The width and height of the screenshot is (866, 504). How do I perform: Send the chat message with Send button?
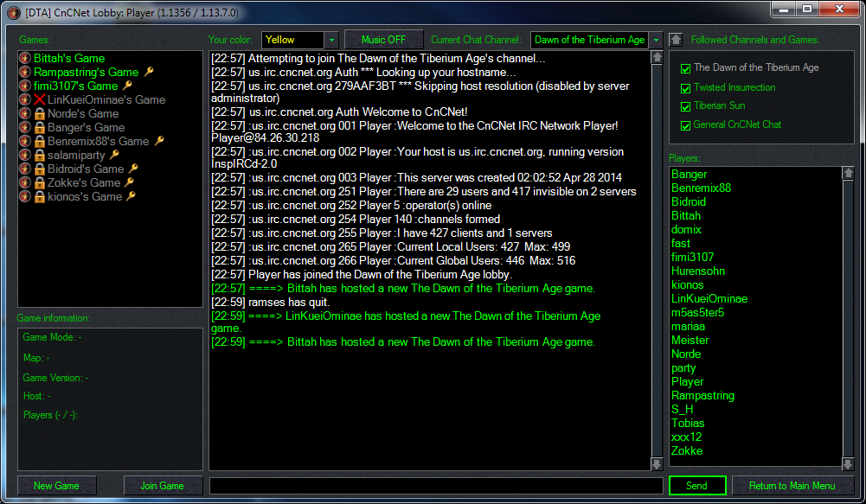pyautogui.click(x=697, y=486)
